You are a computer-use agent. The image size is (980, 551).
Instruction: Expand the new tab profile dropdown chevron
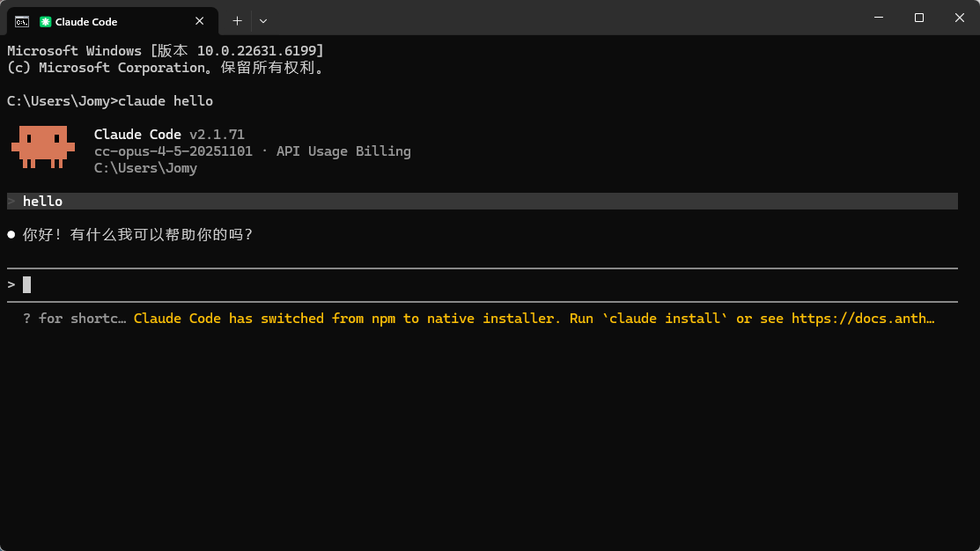tap(263, 20)
